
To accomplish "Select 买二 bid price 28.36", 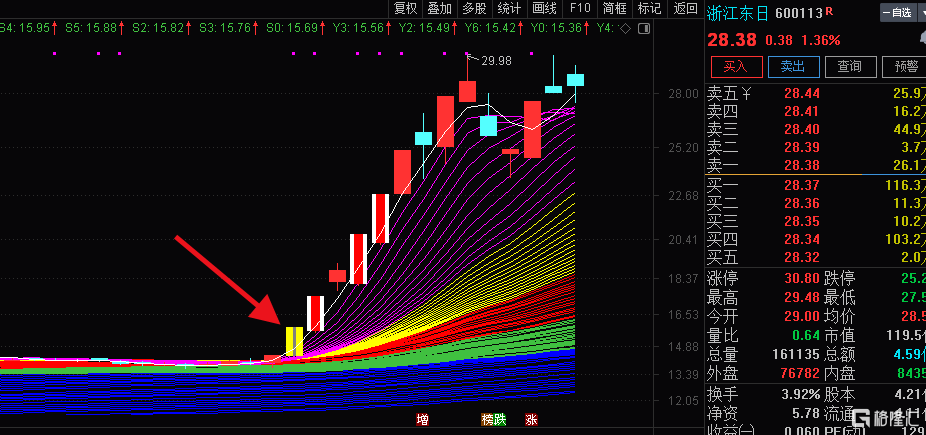I will (802, 204).
